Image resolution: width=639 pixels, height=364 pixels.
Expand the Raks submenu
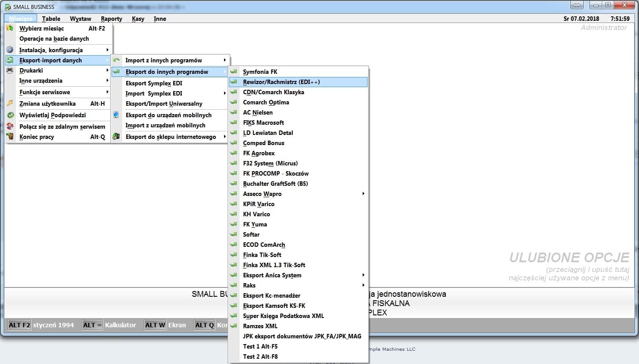click(x=298, y=285)
